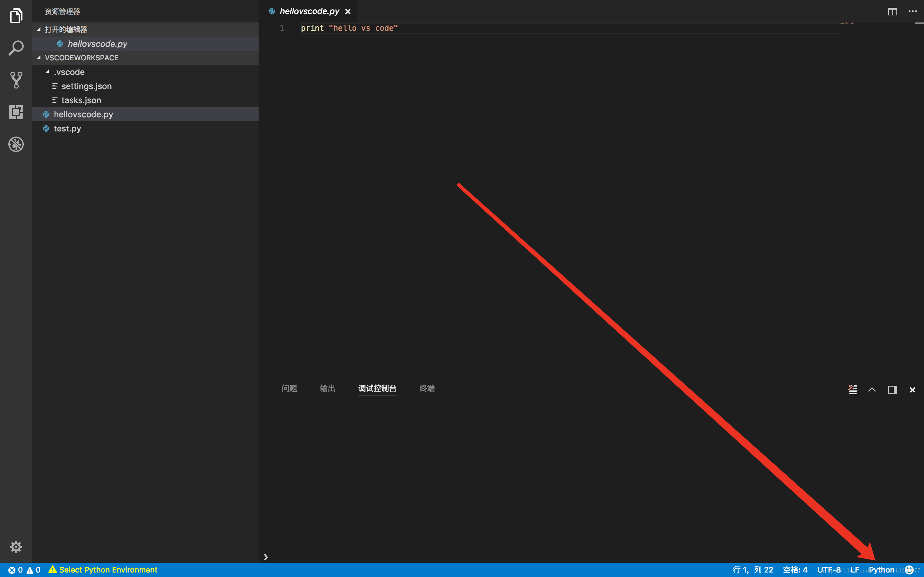Collapse the VSCODEWORKSPACE tree

(x=38, y=58)
